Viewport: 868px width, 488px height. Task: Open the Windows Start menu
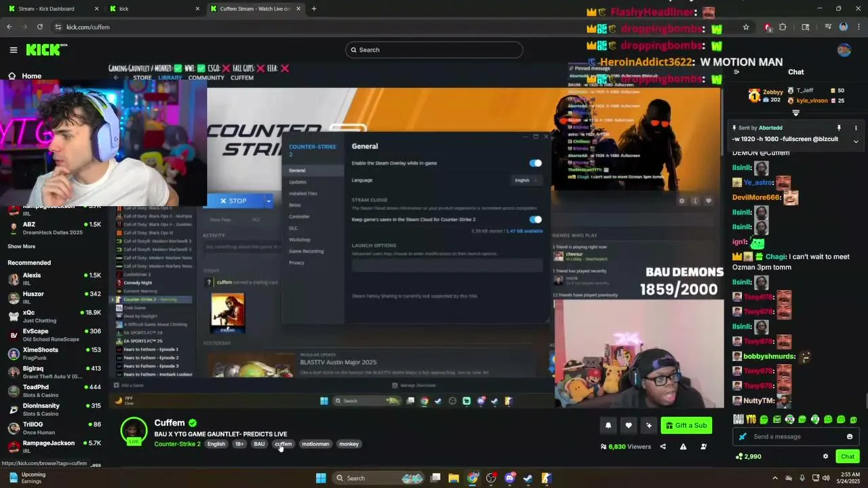point(321,478)
